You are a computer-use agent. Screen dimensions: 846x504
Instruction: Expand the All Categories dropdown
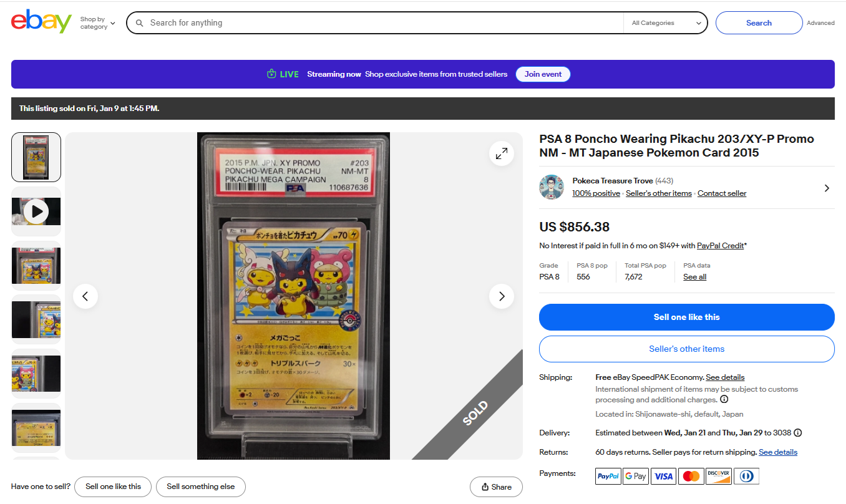click(666, 23)
